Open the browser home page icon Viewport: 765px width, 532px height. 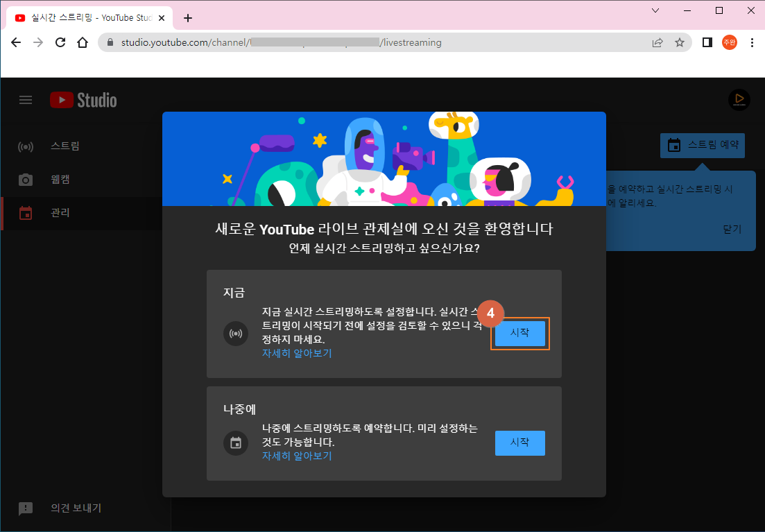[83, 42]
